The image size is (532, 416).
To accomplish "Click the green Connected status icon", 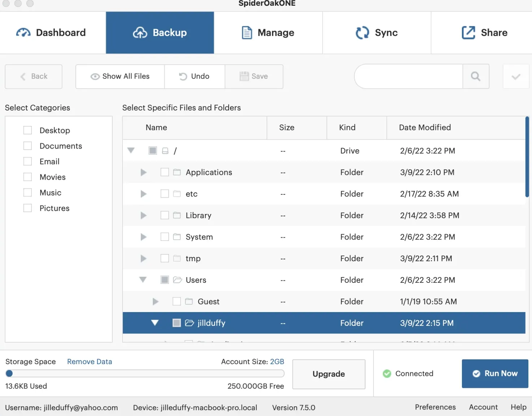I will tap(387, 374).
